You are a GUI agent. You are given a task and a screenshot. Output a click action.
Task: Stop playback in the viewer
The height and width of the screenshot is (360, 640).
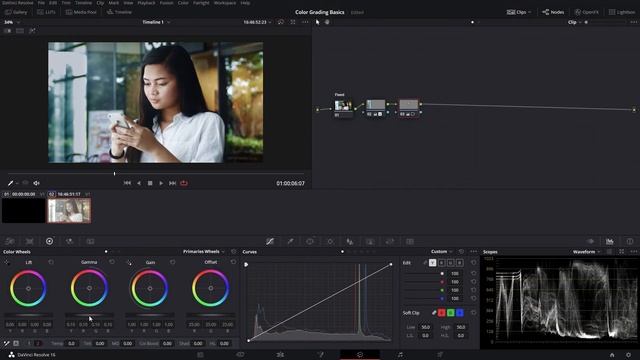[x=150, y=183]
